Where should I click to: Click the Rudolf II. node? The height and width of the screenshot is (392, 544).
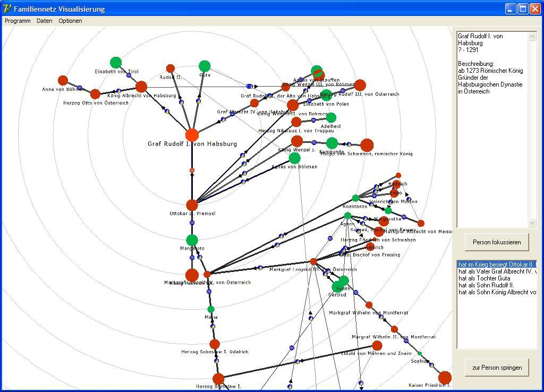coord(171,69)
